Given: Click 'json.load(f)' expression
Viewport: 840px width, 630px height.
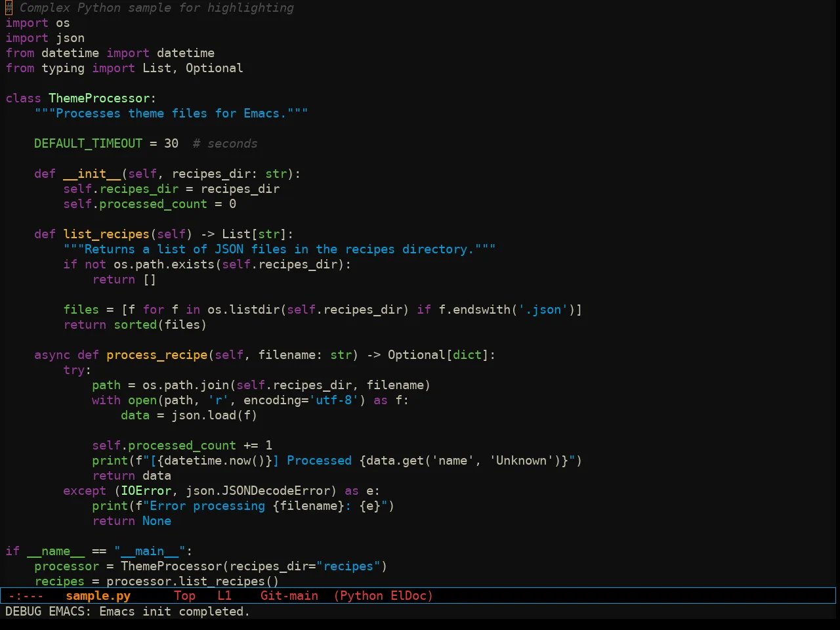Looking at the screenshot, I should click(x=214, y=415).
